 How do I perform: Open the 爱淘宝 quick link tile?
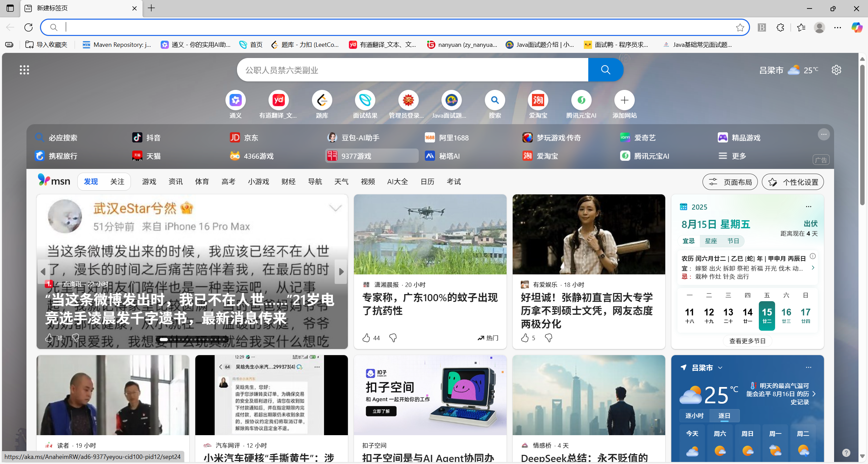click(538, 104)
